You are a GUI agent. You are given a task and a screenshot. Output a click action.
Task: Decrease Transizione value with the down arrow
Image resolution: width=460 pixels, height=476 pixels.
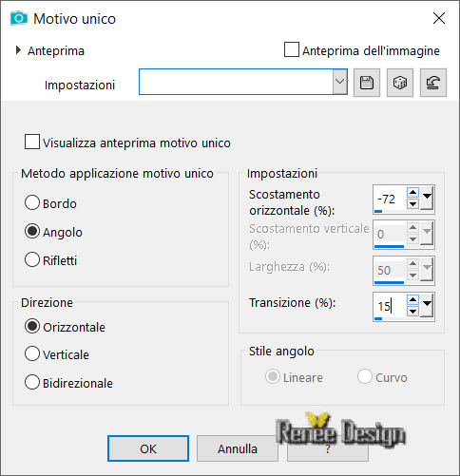pyautogui.click(x=412, y=311)
